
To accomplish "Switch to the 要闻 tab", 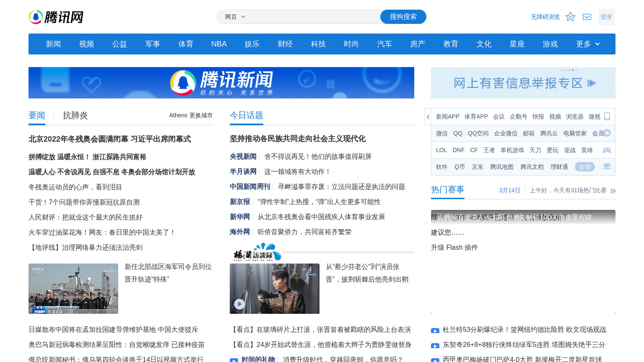I will pos(37,116).
